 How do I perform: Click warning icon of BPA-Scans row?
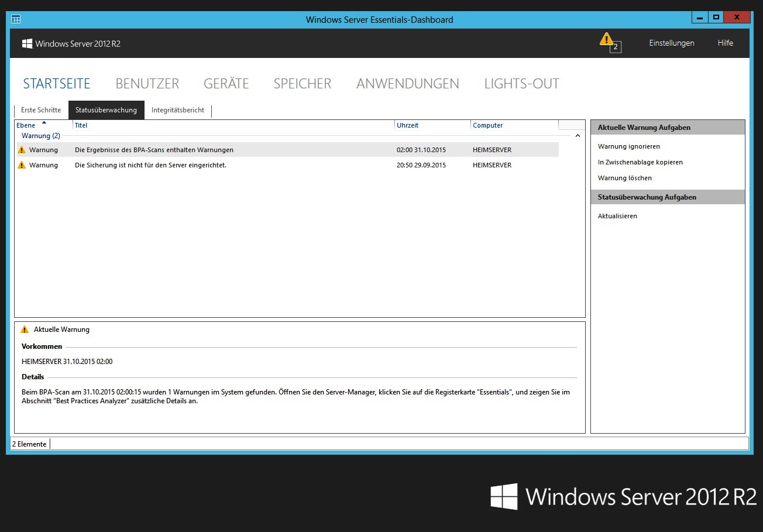click(22, 150)
